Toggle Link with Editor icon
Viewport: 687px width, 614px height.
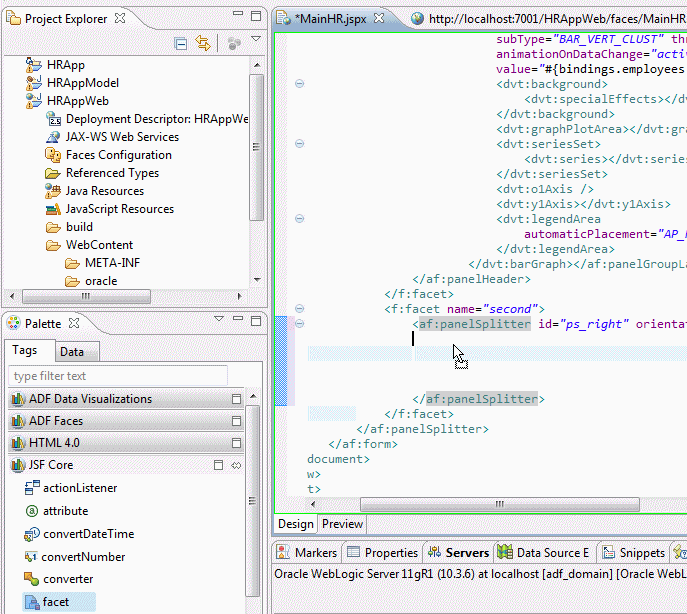(x=203, y=44)
